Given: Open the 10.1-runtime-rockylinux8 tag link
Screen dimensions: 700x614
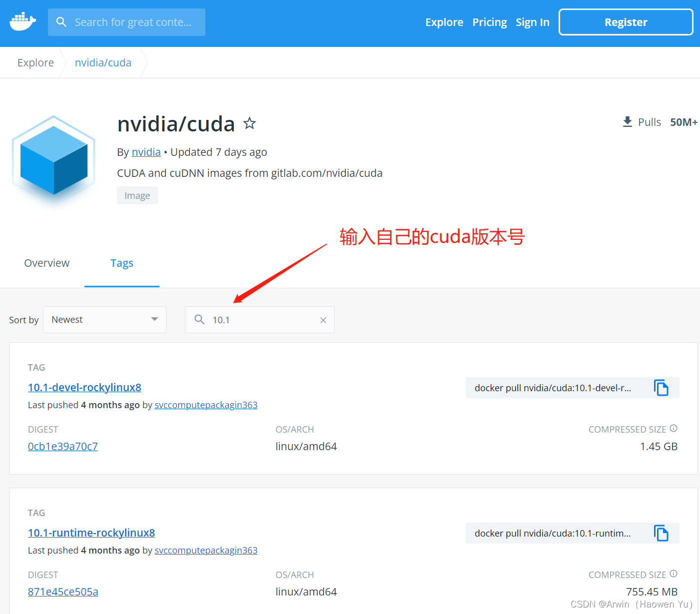Looking at the screenshot, I should [x=91, y=533].
